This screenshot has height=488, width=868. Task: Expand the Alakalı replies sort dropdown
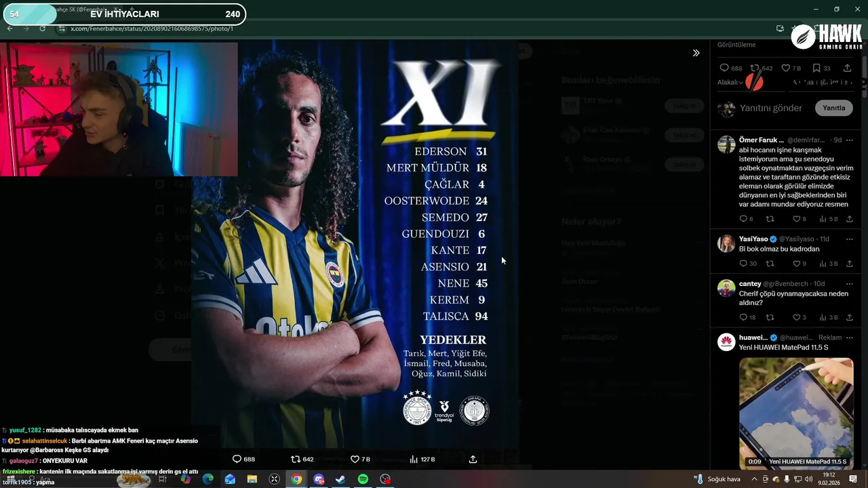click(x=731, y=83)
